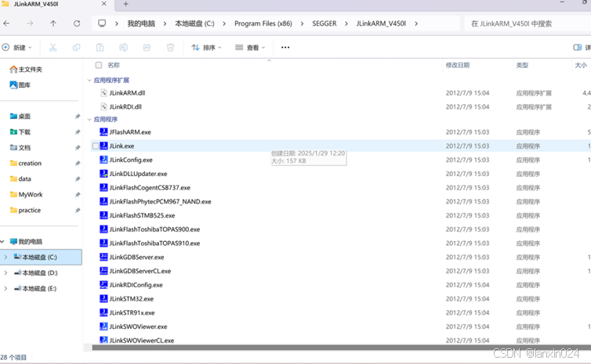Open the 新建 new item dropdown

pos(17,48)
